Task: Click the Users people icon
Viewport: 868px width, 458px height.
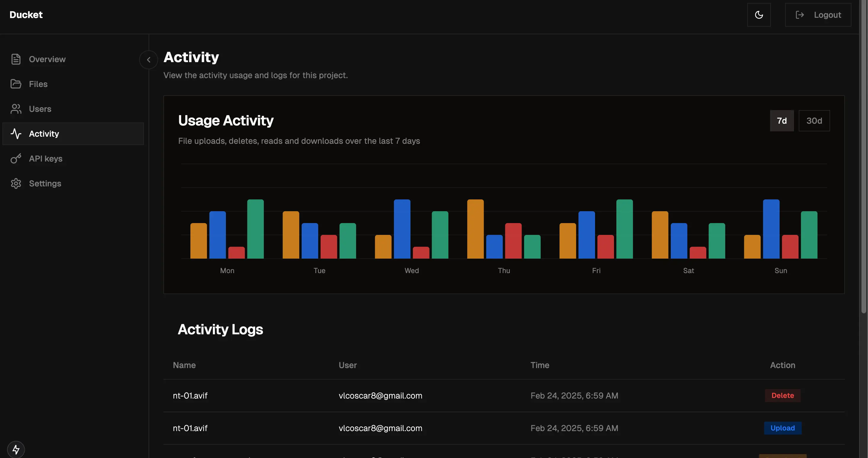Action: click(x=16, y=109)
